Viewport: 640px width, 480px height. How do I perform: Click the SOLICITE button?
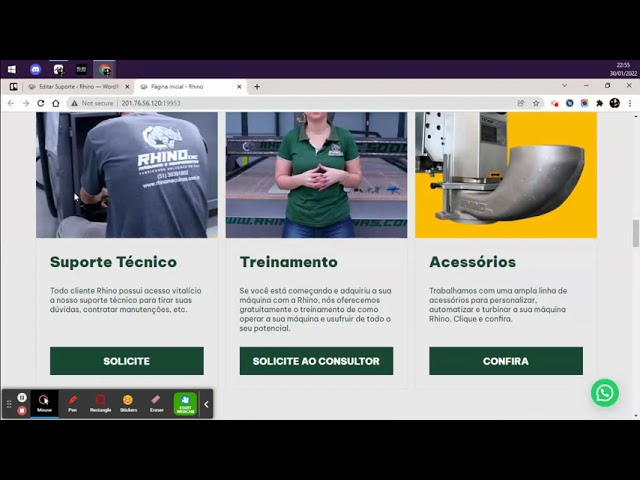pyautogui.click(x=127, y=361)
